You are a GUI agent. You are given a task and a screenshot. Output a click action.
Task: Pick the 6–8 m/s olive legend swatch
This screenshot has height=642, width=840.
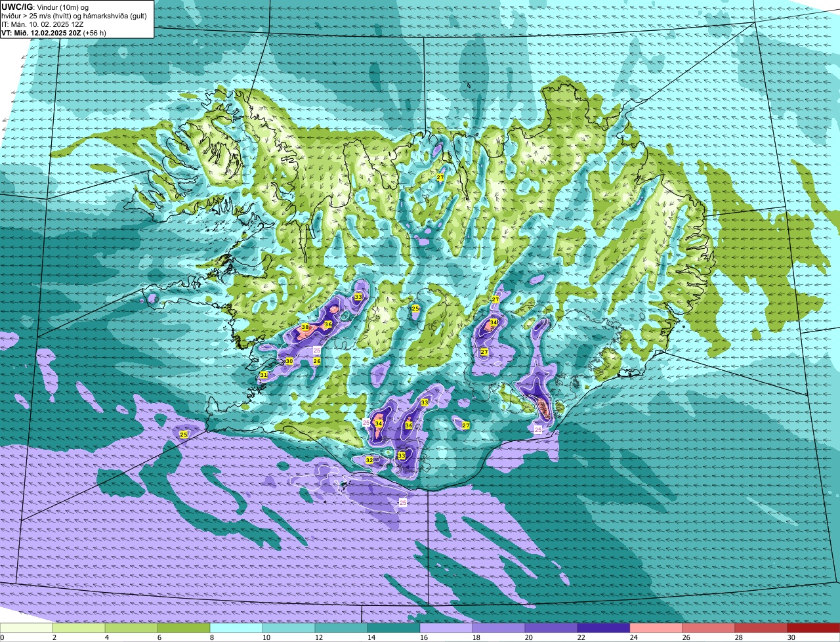[x=184, y=628]
